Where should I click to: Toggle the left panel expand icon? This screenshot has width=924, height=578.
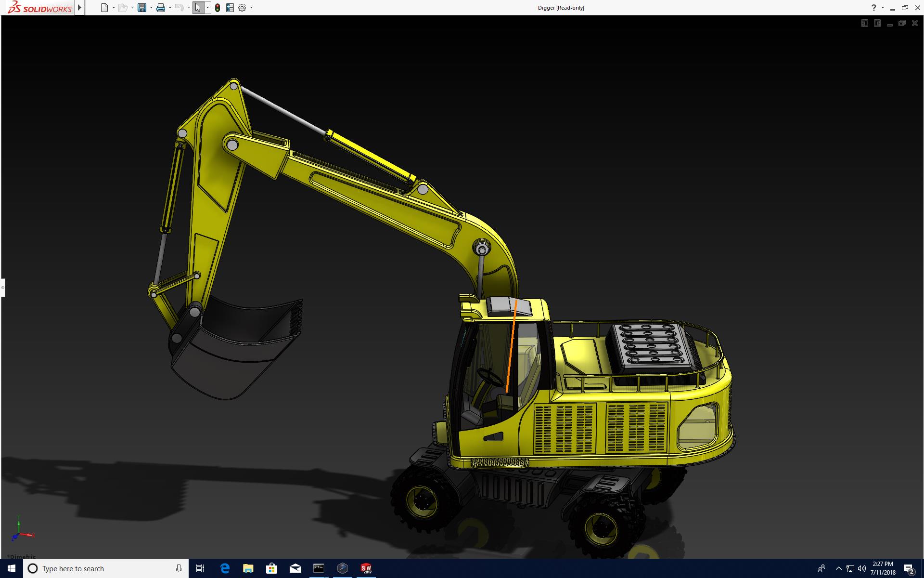click(864, 23)
